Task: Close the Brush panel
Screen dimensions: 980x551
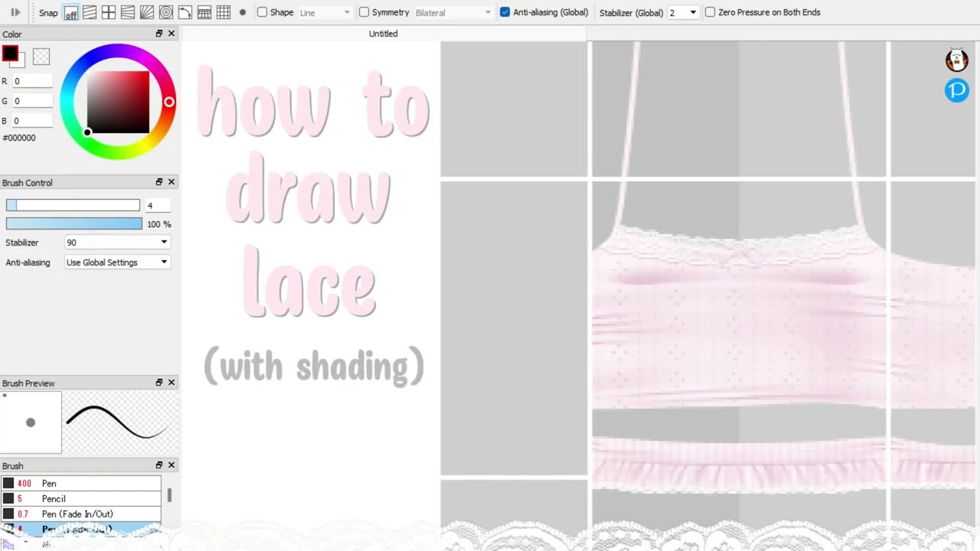Action: tap(171, 465)
